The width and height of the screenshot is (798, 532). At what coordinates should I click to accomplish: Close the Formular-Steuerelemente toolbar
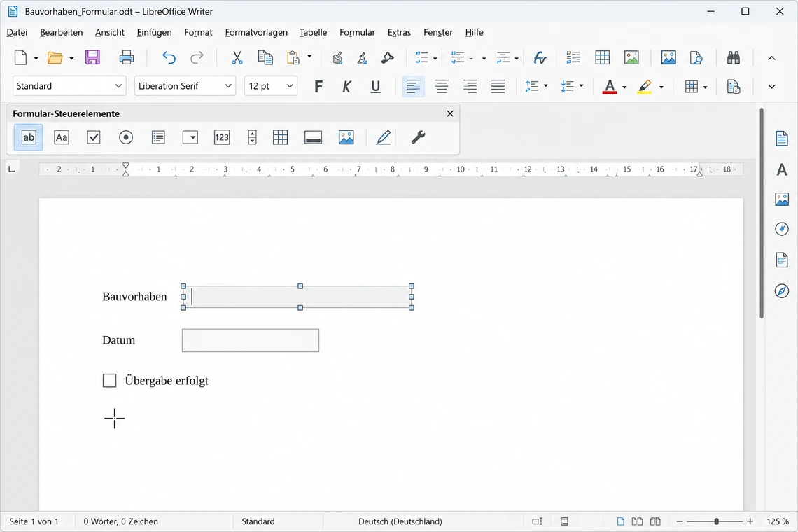450,113
